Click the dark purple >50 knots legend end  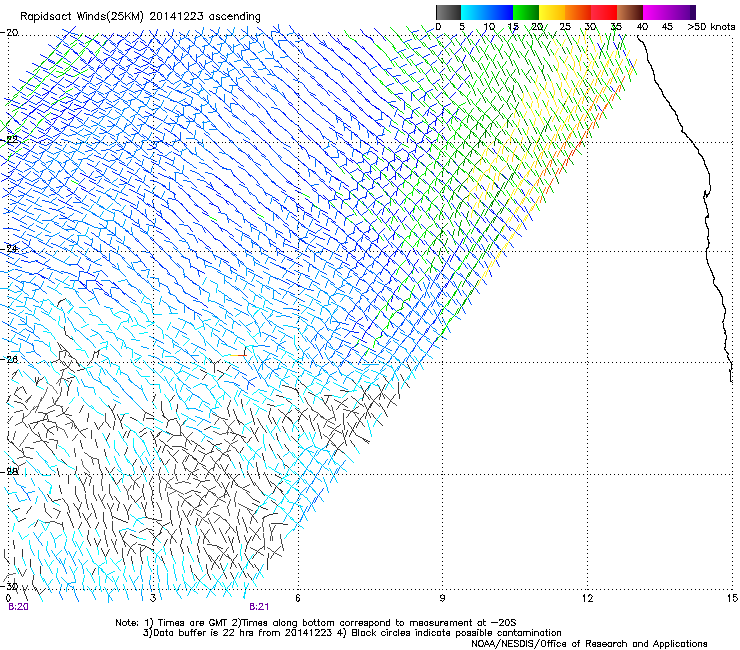coord(693,12)
